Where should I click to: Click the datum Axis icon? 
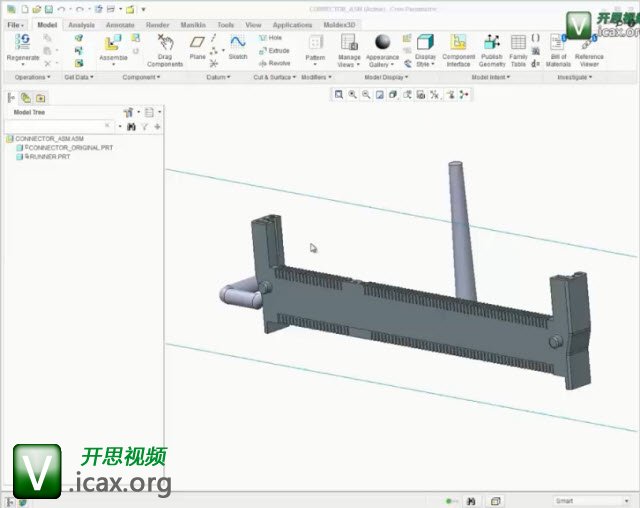point(213,38)
